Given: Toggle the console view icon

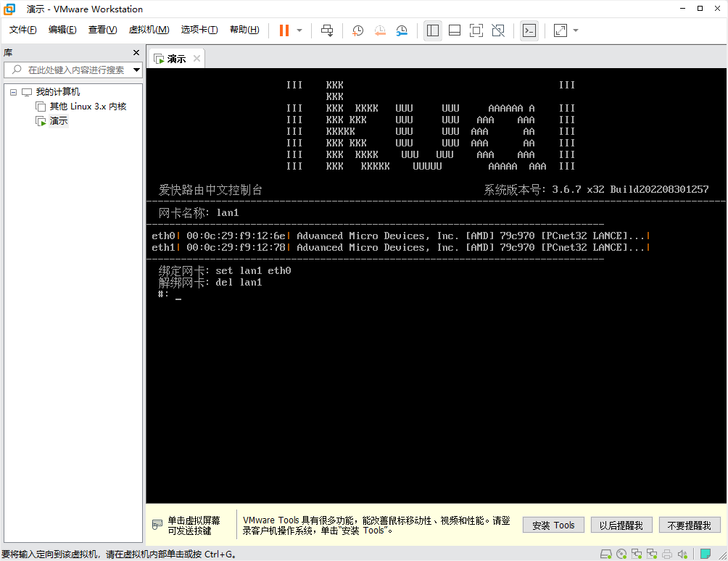Looking at the screenshot, I should (x=529, y=30).
